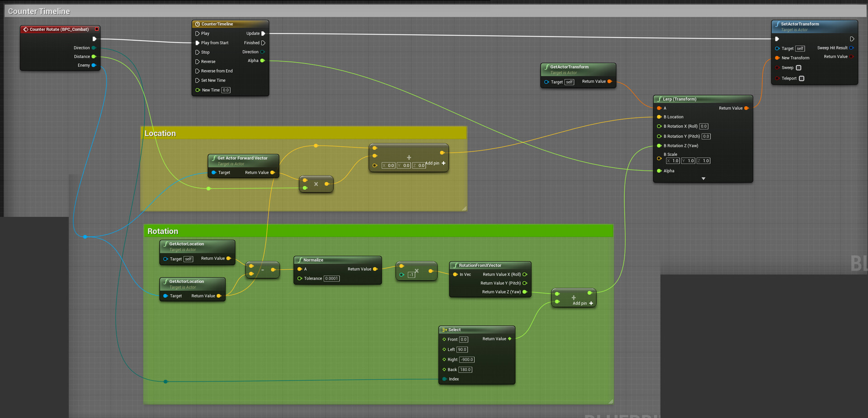Click the Timeline Direction output pin

click(x=262, y=52)
